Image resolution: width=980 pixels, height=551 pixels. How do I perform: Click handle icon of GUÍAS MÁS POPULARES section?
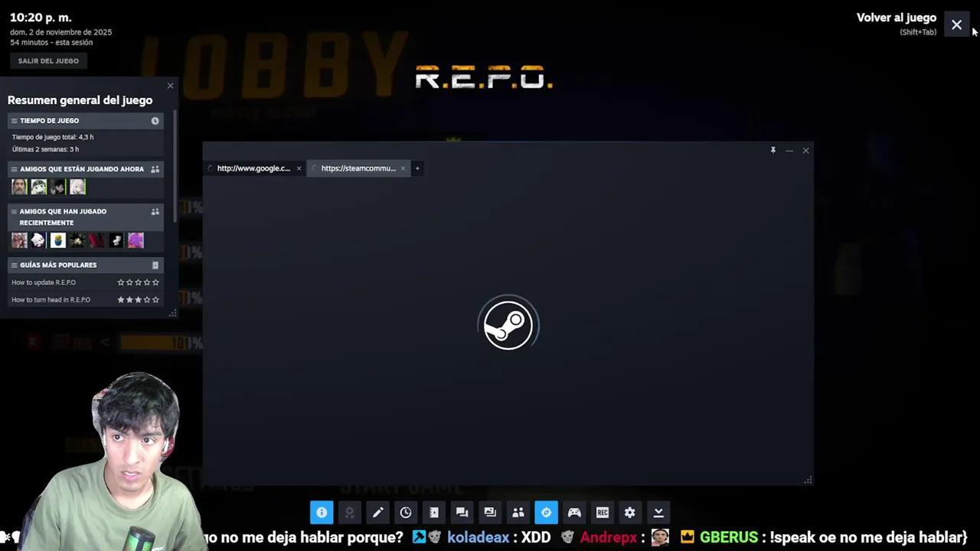click(x=14, y=265)
